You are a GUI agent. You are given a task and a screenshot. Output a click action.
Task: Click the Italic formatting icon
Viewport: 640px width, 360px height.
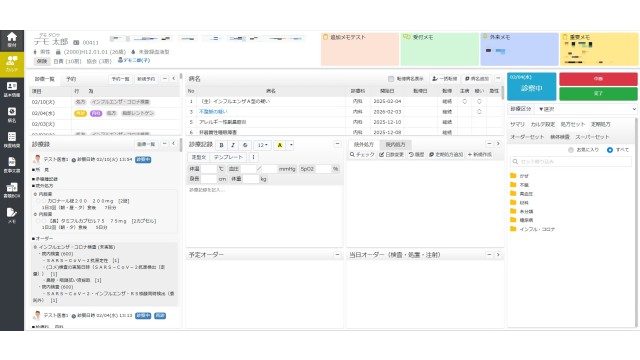233,145
